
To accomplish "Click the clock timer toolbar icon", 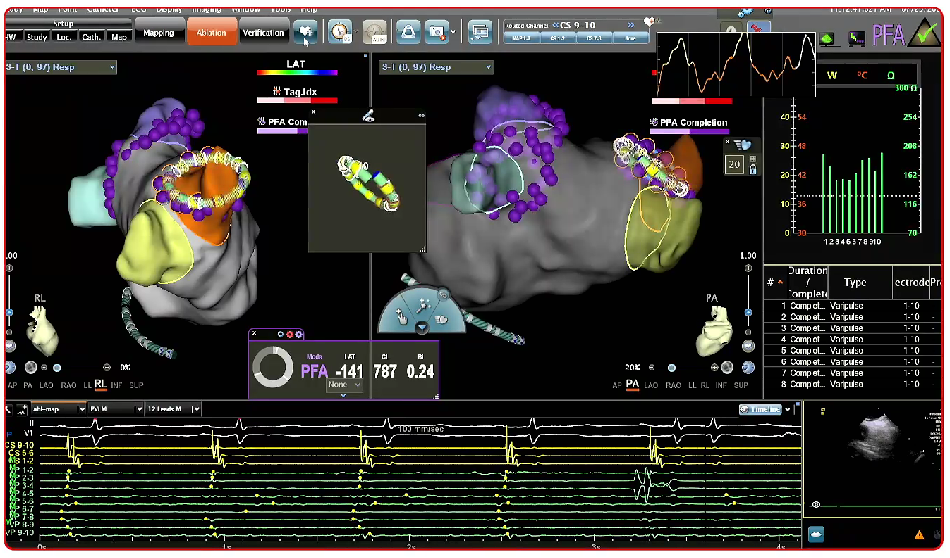I will (340, 33).
